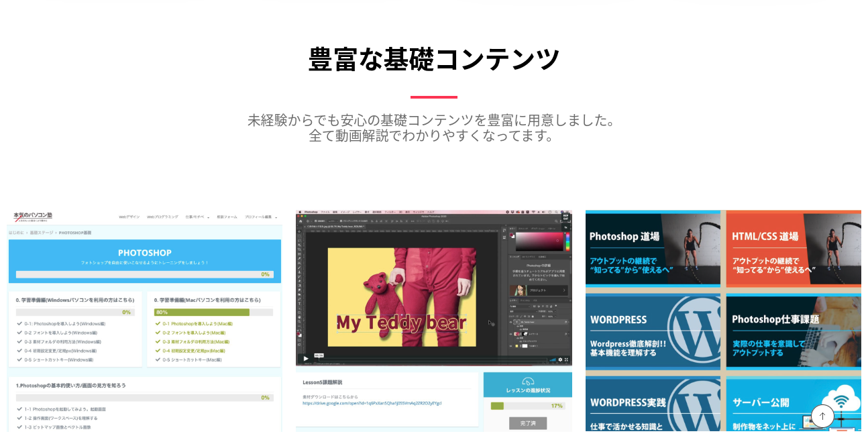Viewport: 868px width, 448px height.
Task: Click the scroll-to-top arrow button
Action: pos(822,416)
